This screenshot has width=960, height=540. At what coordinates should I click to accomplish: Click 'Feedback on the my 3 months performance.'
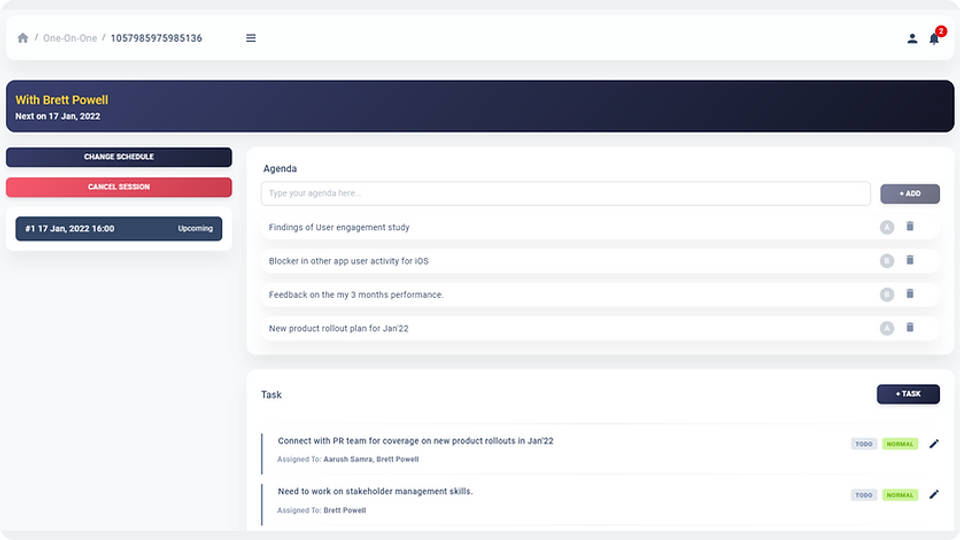pos(356,294)
